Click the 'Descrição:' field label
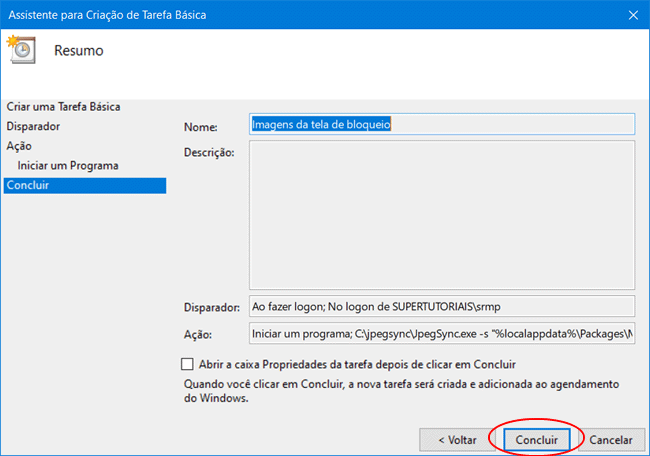The width and height of the screenshot is (650, 456). (209, 152)
